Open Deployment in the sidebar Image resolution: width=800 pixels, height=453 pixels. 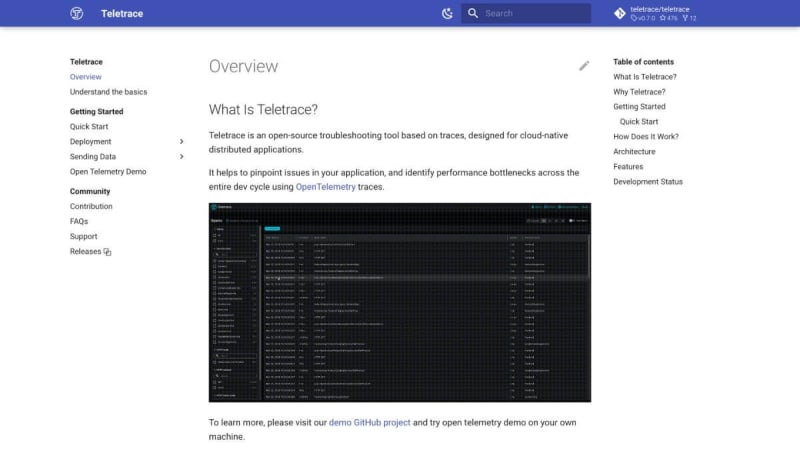point(90,141)
